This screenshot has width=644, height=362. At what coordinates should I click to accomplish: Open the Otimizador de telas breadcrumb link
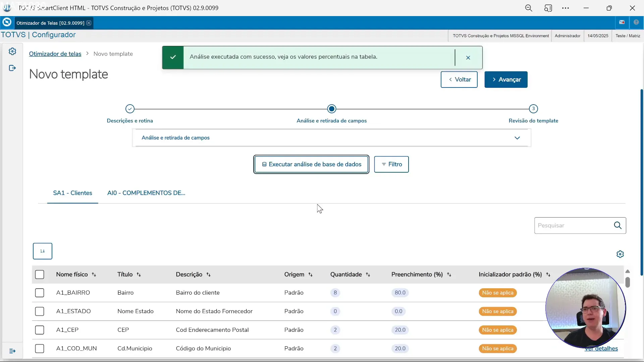[55, 54]
